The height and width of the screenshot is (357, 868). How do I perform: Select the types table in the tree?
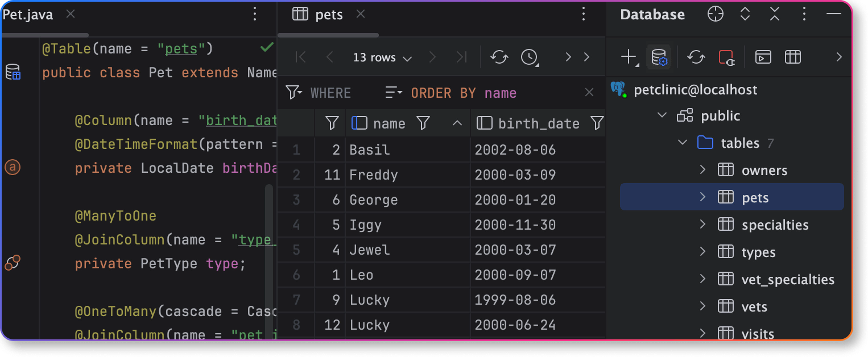[758, 252]
